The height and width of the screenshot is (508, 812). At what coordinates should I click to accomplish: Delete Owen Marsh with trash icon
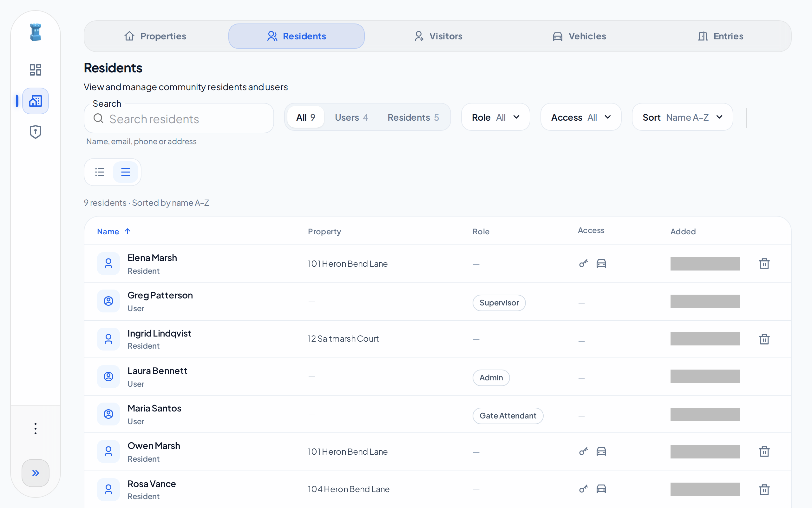coord(764,451)
